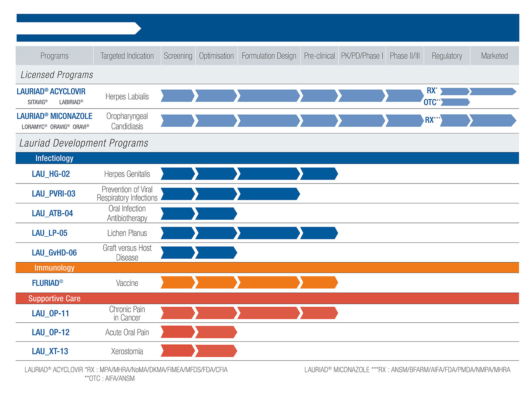Click the **OTC : AIFA/ANSM footnote

(110, 379)
